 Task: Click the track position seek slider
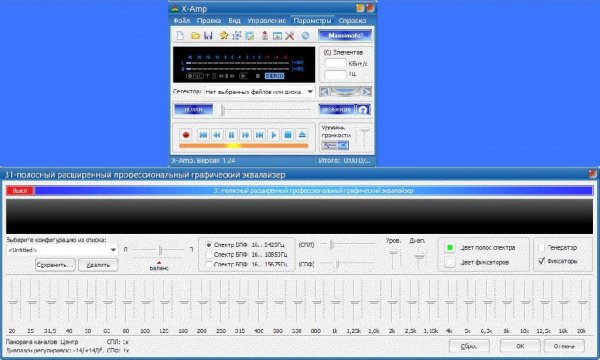point(265,110)
